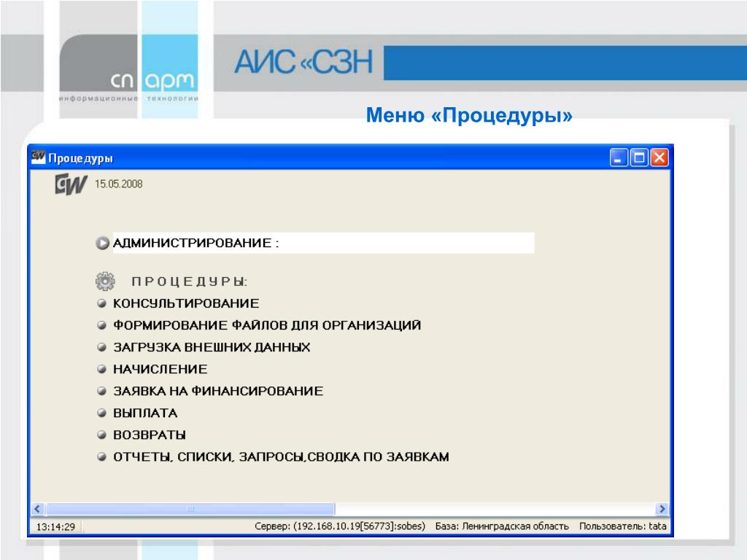Click the bullet beside ФОРМИРОВАНИЕ ФАЙЛОВ ДЛЯ ОРГАНИЗАЦИЙ
The width and height of the screenshot is (747, 560).
coord(101,325)
